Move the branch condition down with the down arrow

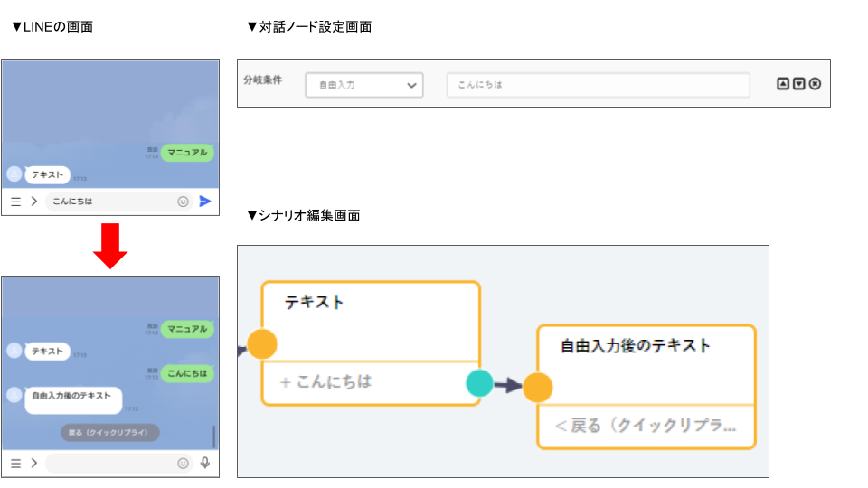[798, 84]
